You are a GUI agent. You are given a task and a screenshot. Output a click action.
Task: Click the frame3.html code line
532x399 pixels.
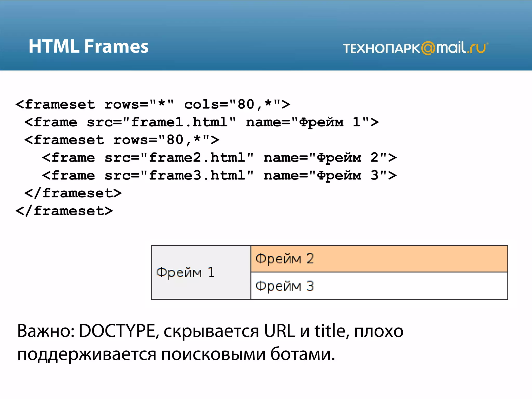tap(219, 175)
